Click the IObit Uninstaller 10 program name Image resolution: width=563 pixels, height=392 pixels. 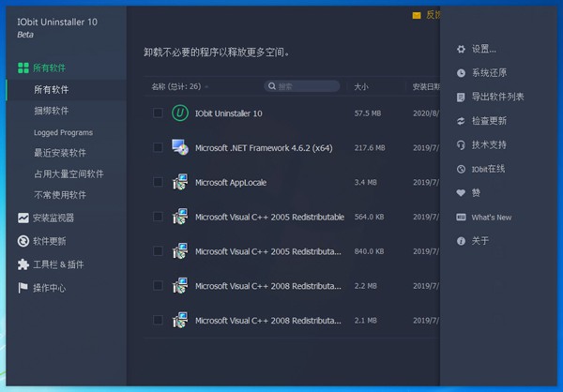point(228,113)
